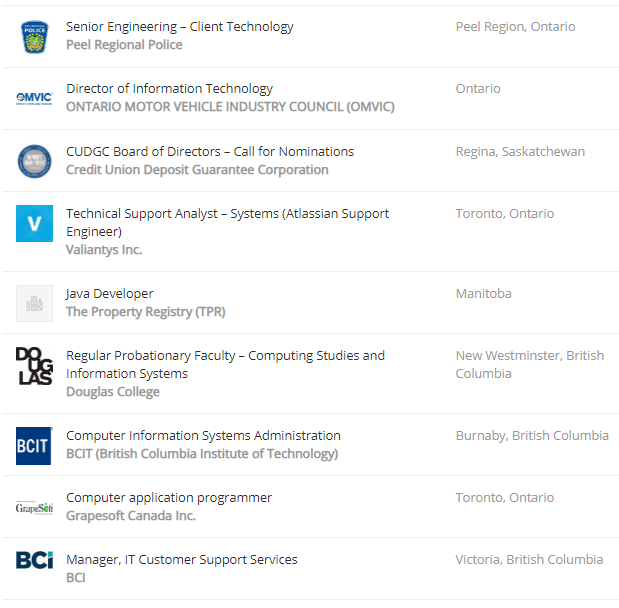Click the Credit Union Deposit Guarantee Corporation seal
Screen dimensions: 619x608
tap(34, 161)
